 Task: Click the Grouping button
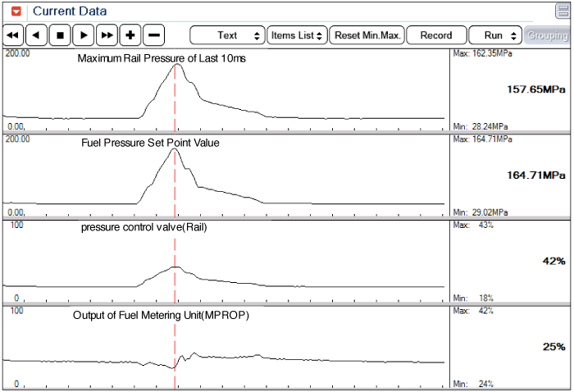coord(547,35)
